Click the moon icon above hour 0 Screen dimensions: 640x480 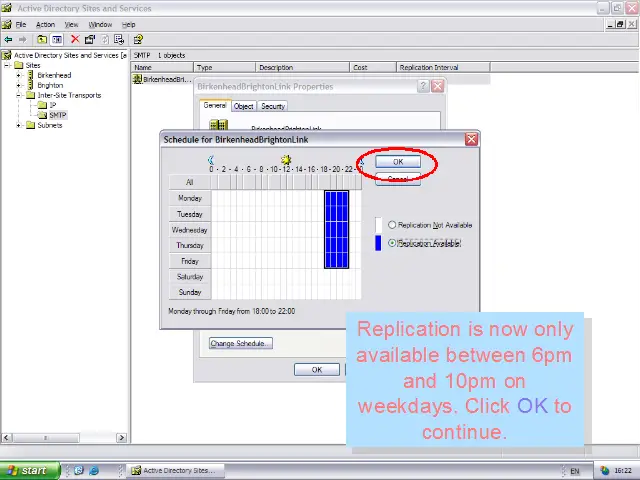[211, 160]
